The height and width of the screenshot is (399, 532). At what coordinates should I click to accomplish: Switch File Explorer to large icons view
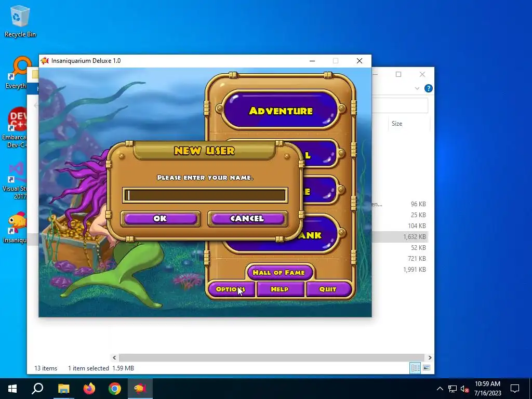[x=427, y=368]
